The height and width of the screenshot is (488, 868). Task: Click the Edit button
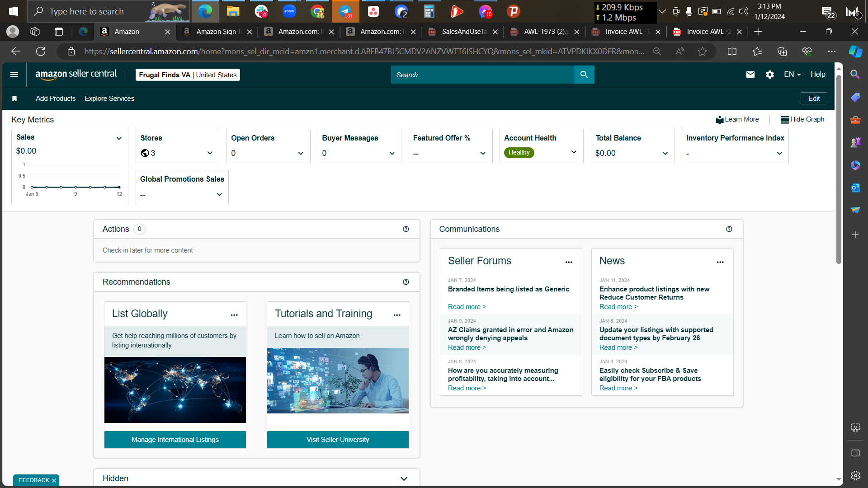[814, 99]
